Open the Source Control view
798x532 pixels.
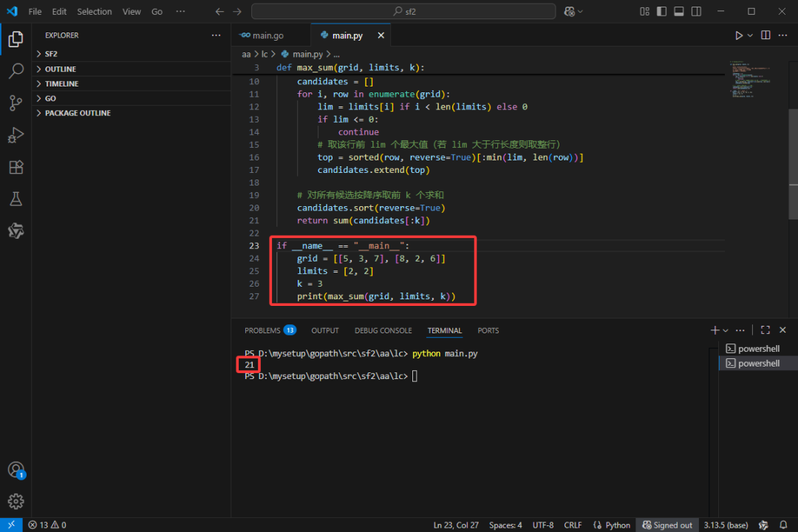coord(16,103)
